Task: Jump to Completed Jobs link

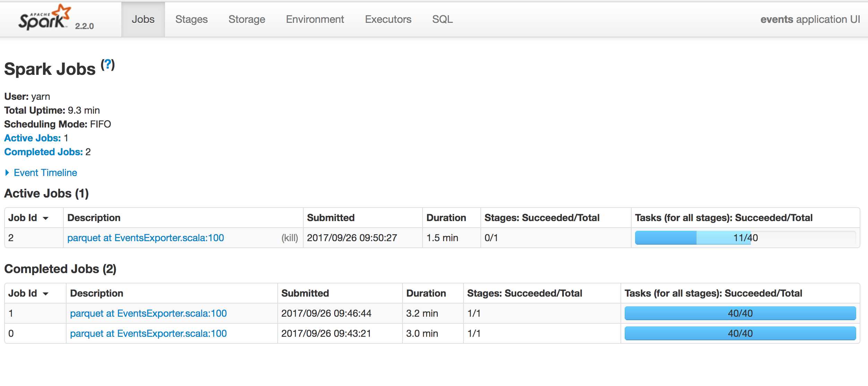Action: [43, 152]
